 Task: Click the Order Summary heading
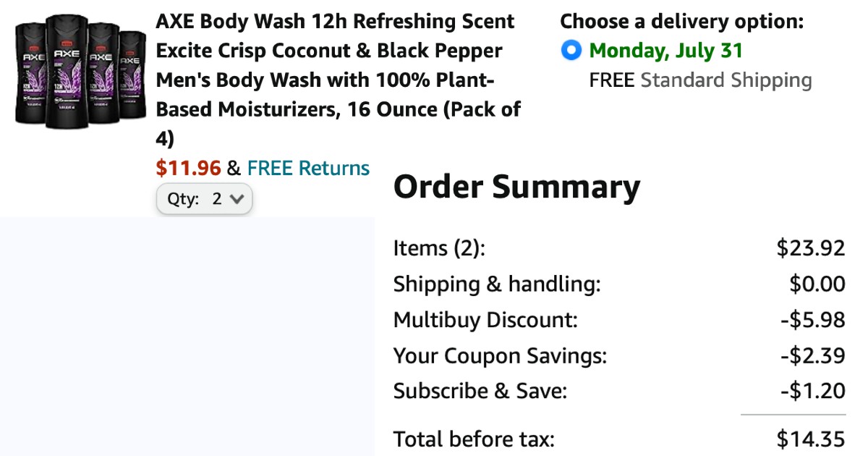[x=516, y=187]
